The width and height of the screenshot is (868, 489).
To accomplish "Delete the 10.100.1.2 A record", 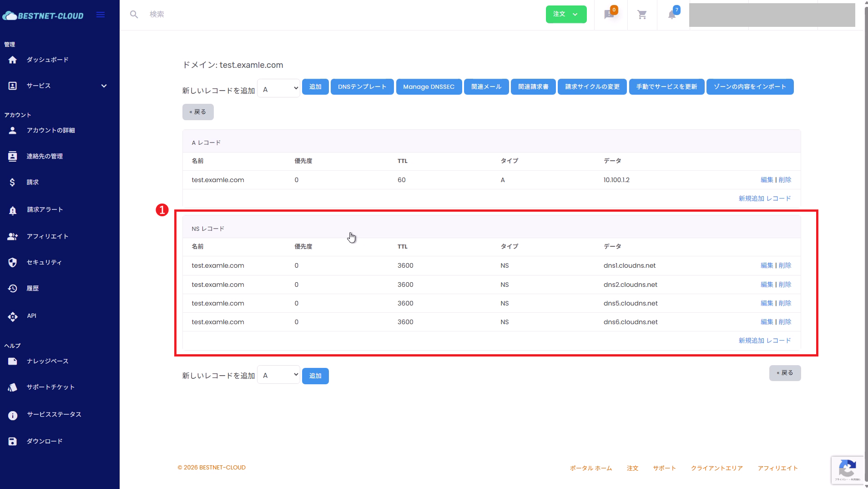I will (785, 180).
